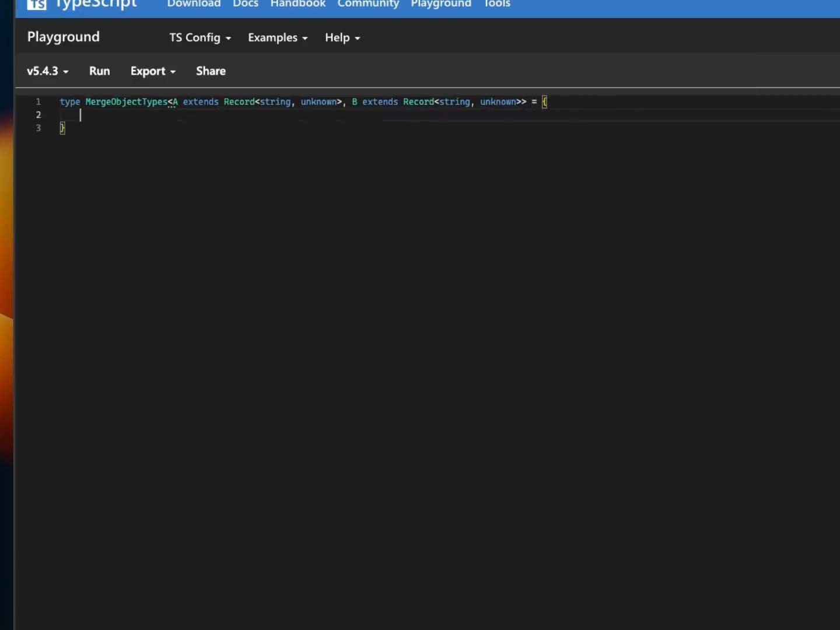Expand the Export dropdown
Image resolution: width=840 pixels, height=630 pixels.
click(x=153, y=71)
